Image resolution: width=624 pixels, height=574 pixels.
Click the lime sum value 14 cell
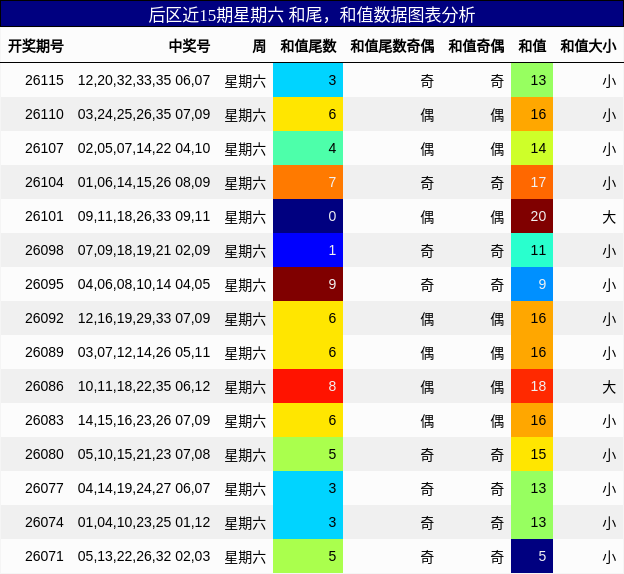(532, 148)
